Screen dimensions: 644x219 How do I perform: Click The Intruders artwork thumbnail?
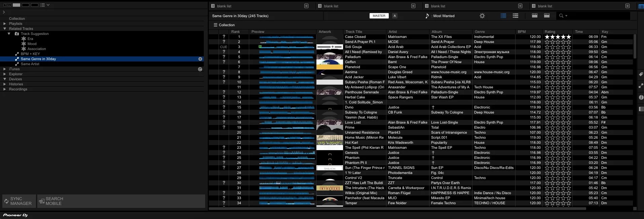click(330, 188)
